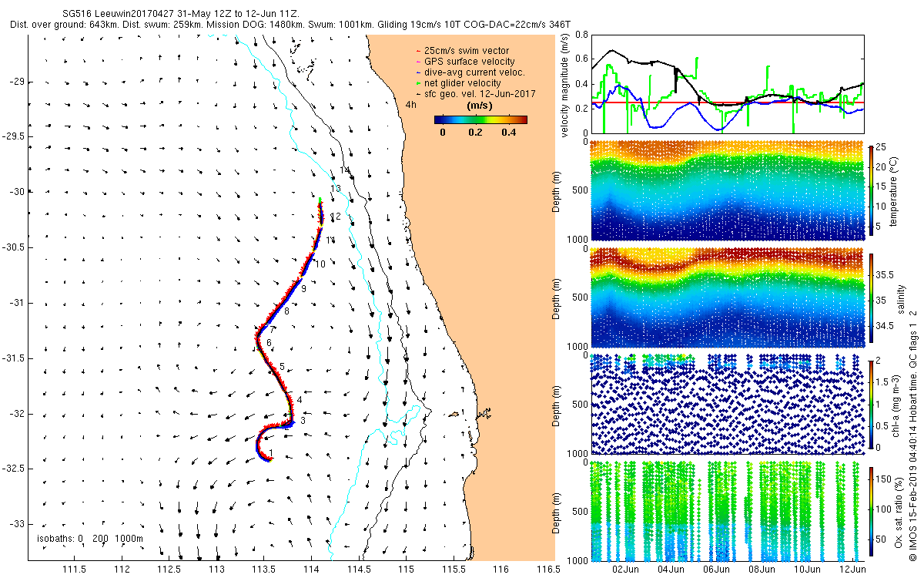Click the 0.8 tick on the velocity magnitude axis
Image resolution: width=924 pixels, height=578 pixels.
(582, 35)
